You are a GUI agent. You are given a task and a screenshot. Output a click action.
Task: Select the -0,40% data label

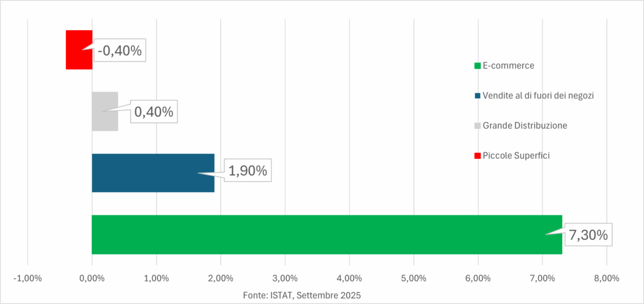pos(119,51)
